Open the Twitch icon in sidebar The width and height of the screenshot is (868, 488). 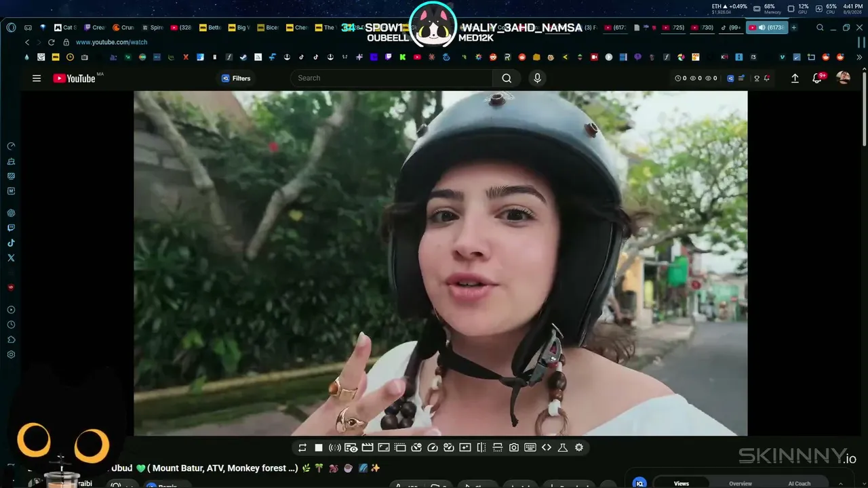click(11, 228)
